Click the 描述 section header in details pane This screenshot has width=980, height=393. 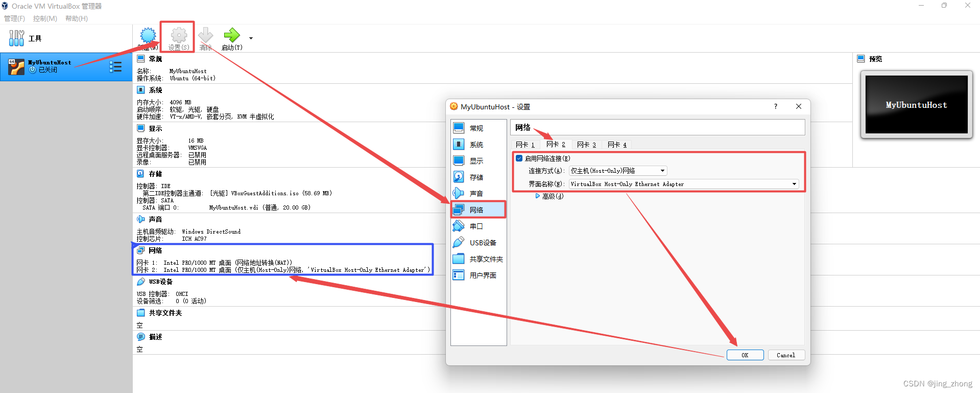coord(155,337)
